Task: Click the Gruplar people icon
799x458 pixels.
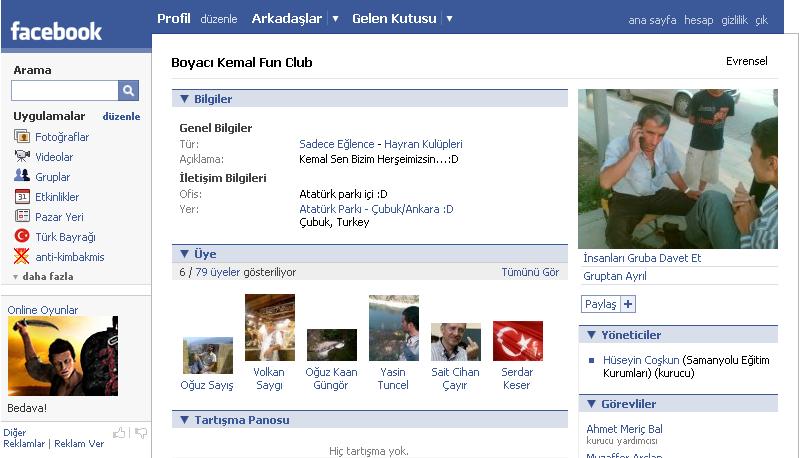Action: click(x=22, y=177)
